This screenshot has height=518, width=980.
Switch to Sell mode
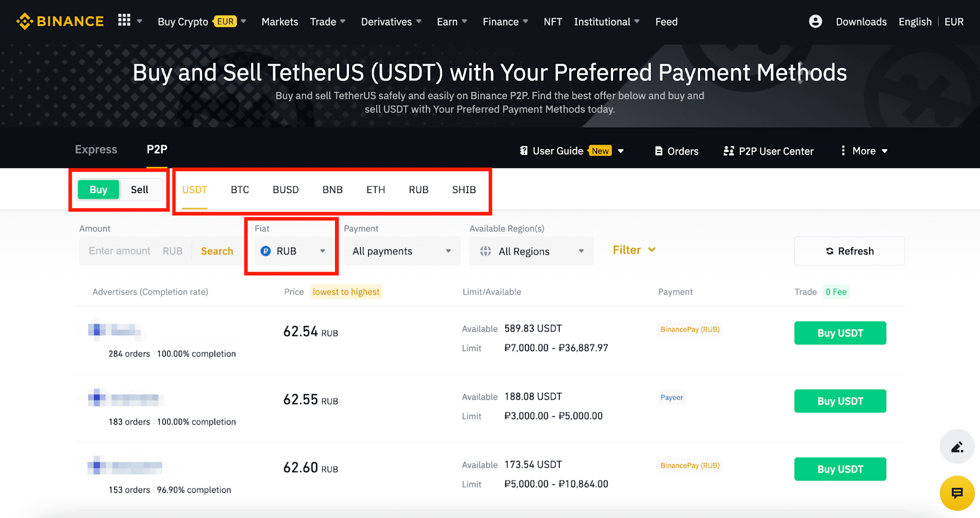[140, 189]
